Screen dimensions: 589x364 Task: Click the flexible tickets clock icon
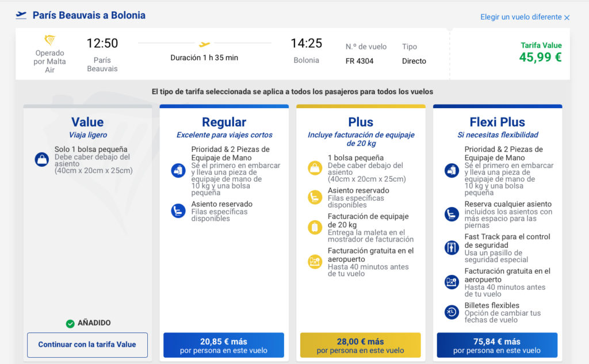(452, 312)
